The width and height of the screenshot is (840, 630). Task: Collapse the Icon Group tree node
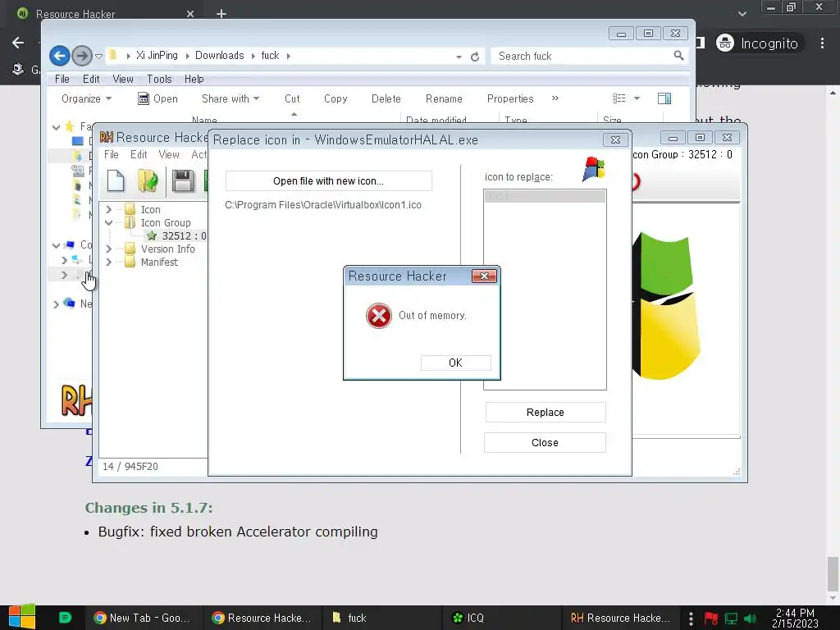109,222
